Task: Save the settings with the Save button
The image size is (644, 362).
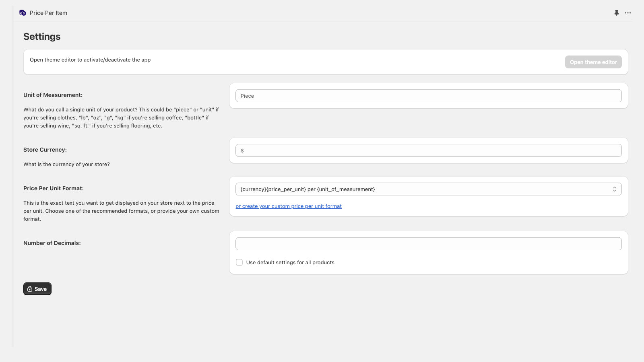Action: [x=37, y=289]
